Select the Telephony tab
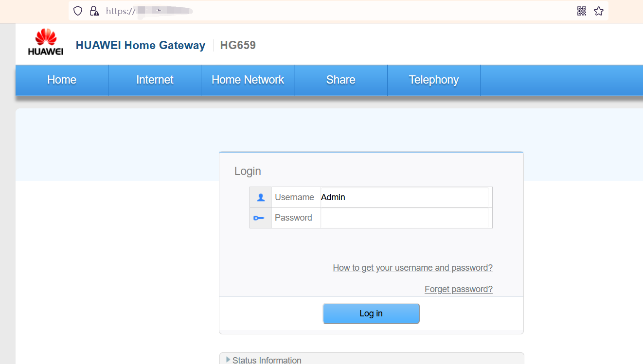 (x=434, y=80)
